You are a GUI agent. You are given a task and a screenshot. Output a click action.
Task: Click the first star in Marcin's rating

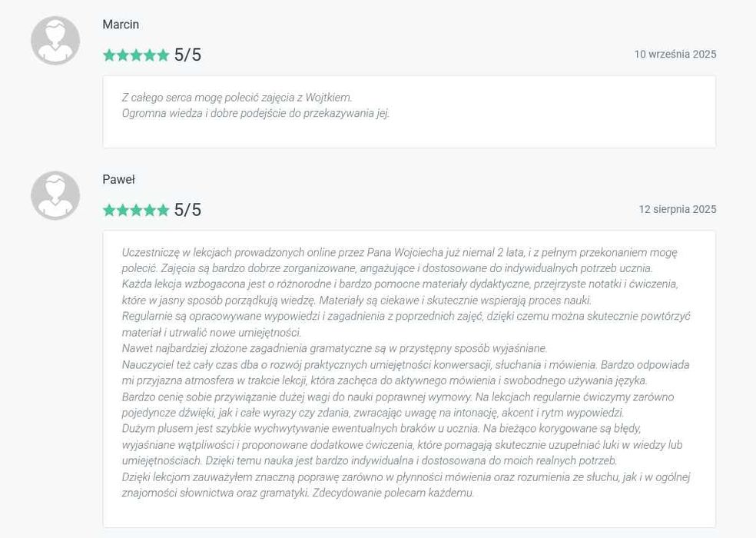coord(109,55)
